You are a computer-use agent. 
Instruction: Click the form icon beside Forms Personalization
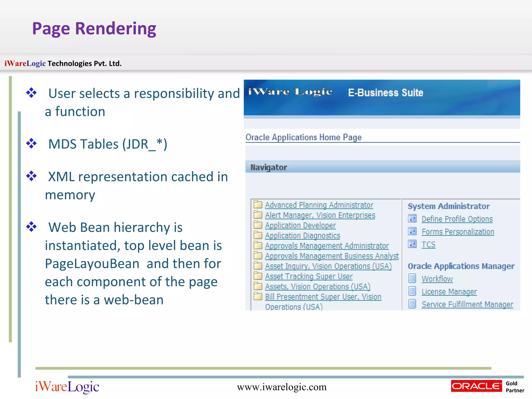click(x=412, y=231)
